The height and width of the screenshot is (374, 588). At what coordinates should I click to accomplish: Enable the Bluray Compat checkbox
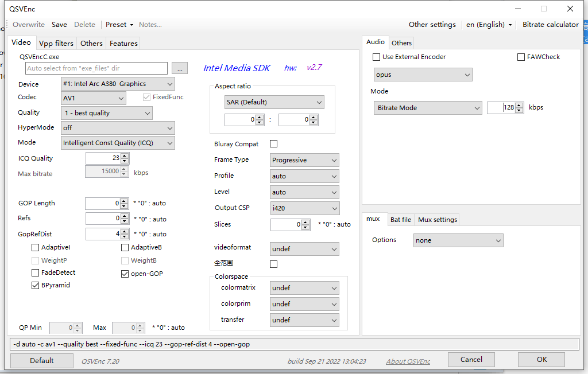(x=273, y=143)
